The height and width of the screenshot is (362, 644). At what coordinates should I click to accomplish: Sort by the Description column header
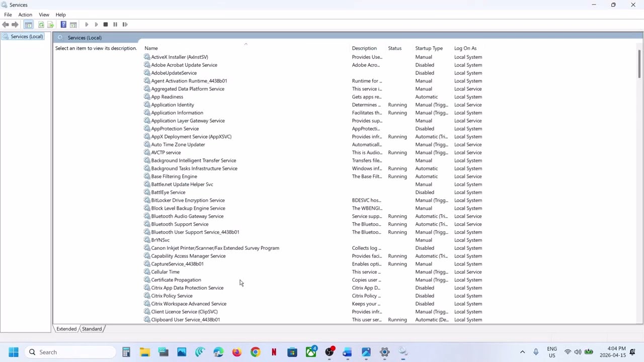click(364, 48)
